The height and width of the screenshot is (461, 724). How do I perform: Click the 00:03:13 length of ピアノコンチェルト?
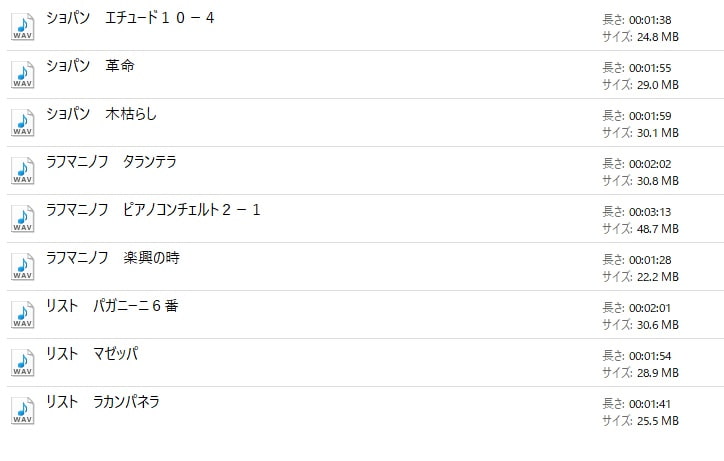653,211
